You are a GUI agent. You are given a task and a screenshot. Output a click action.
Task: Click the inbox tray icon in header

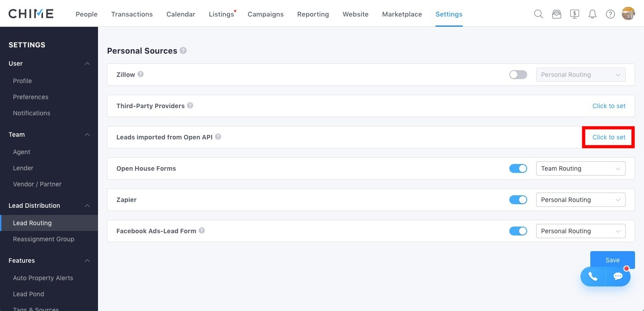pos(556,14)
